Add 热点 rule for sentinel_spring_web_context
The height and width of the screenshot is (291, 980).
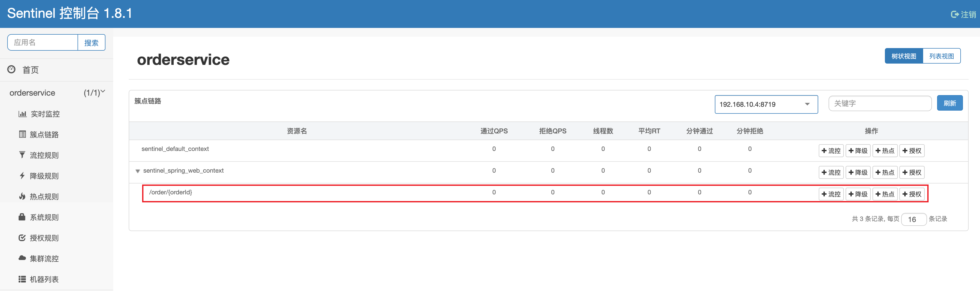[x=885, y=172]
